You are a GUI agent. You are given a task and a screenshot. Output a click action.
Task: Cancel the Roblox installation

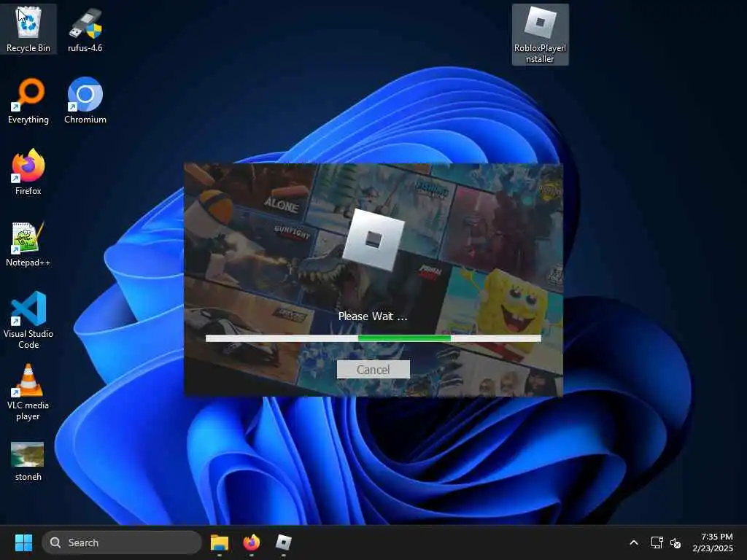click(x=373, y=370)
